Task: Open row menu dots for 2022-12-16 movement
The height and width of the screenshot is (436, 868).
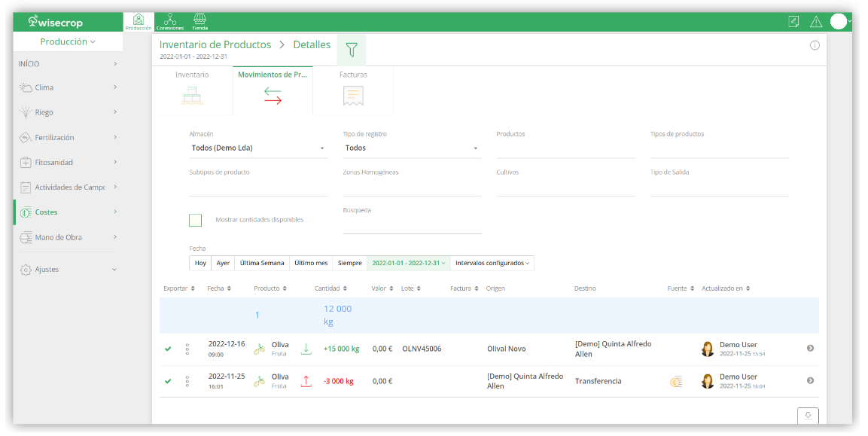Action: point(187,349)
